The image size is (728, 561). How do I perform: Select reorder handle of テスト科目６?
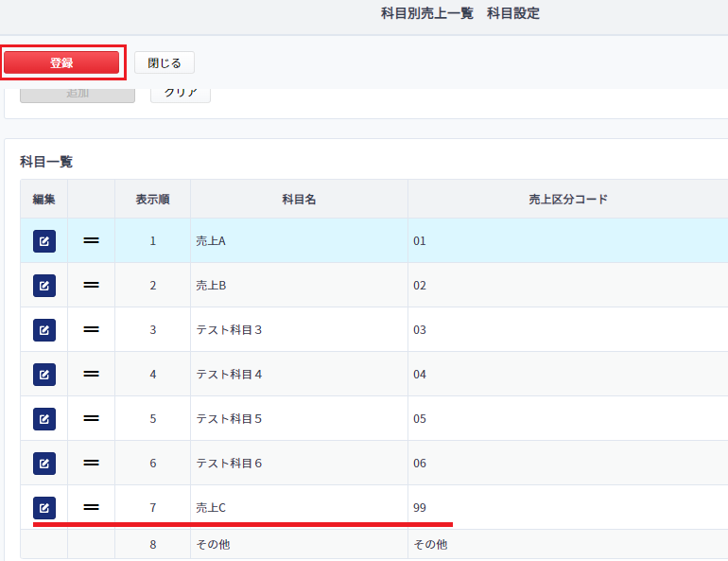(91, 463)
